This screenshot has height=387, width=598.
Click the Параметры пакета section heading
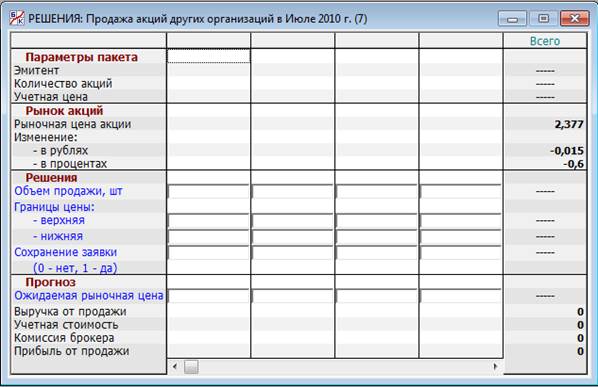point(81,57)
